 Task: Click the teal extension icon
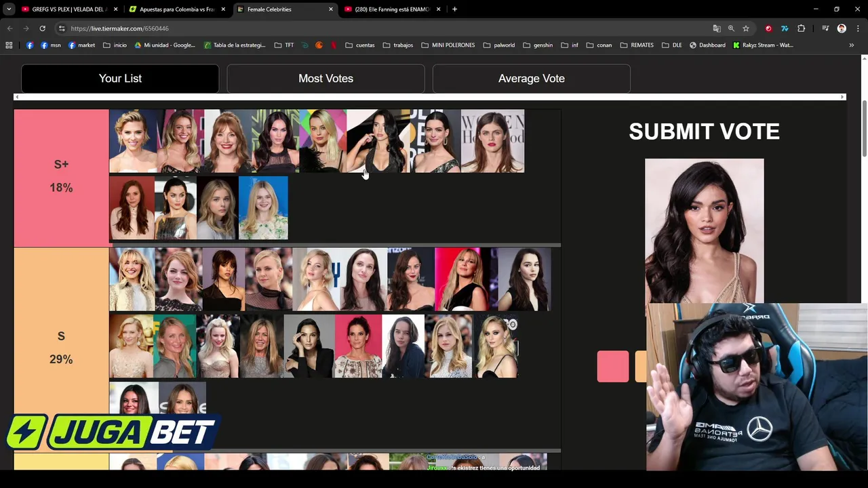tap(785, 28)
